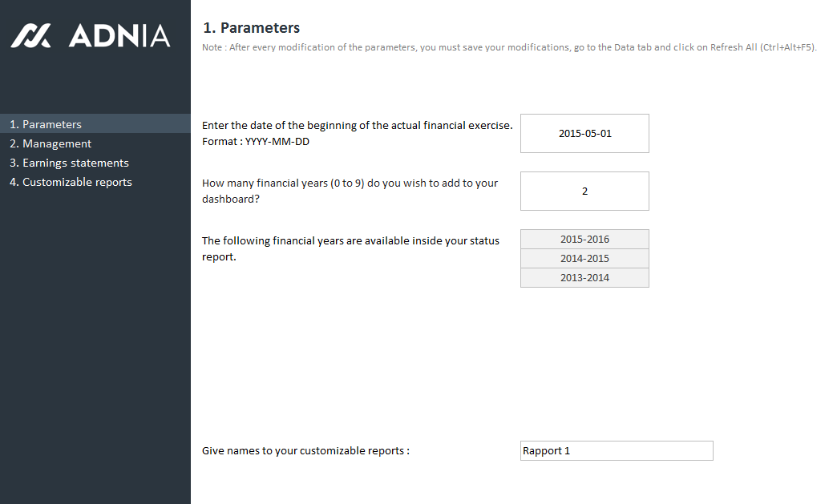Click the ADNIA logo icon
This screenshot has width=837, height=504.
click(30, 35)
